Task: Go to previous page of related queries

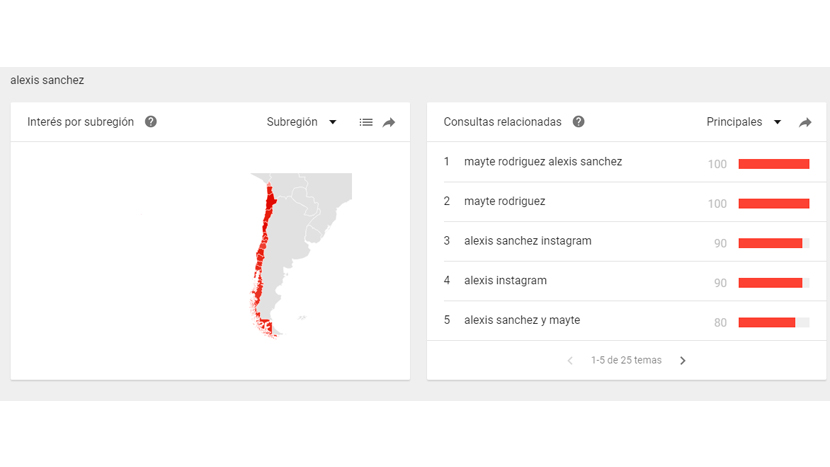Action: click(570, 361)
